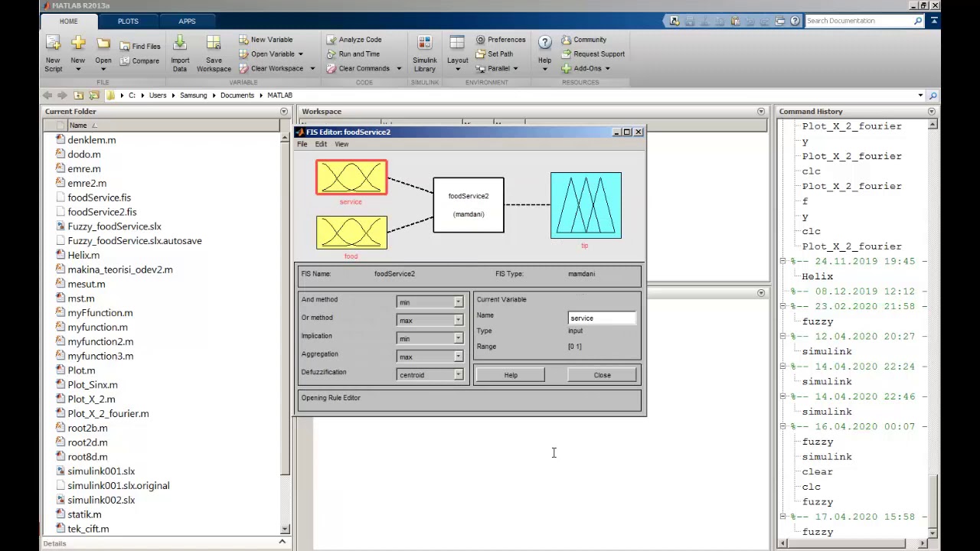Click the Layout icon
This screenshot has width=980, height=551.
pyautogui.click(x=457, y=44)
